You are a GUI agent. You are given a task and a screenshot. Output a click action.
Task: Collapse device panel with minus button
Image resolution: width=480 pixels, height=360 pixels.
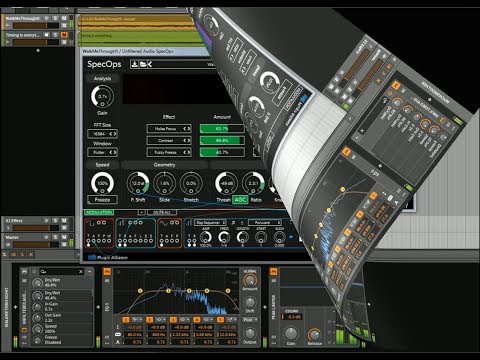(x=90, y=272)
